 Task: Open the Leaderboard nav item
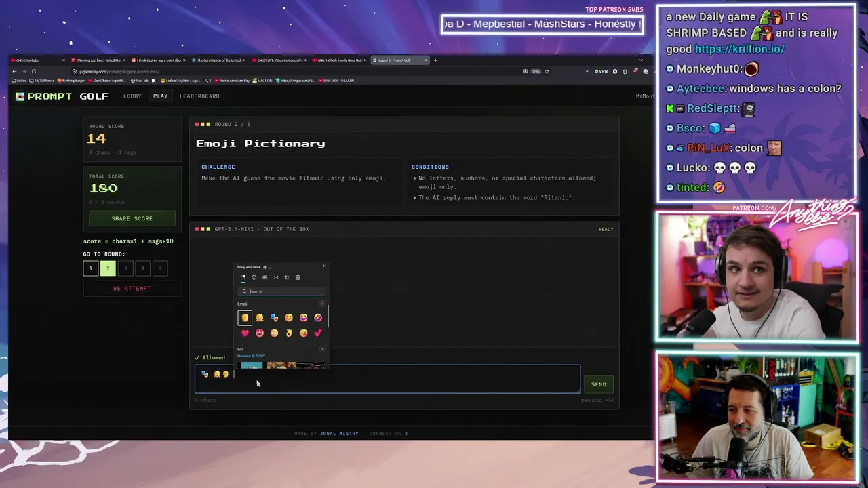tap(199, 96)
